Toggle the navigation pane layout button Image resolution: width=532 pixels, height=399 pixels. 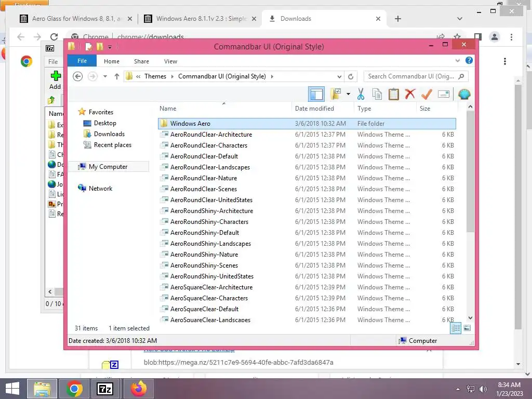[316, 95]
